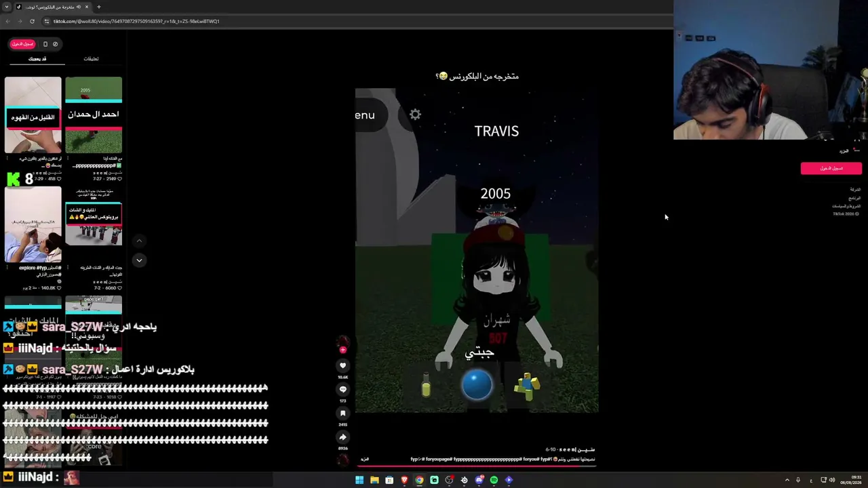Open the احمد ال حمدان video thumbnail
Image resolution: width=868 pixels, height=488 pixels.
[x=94, y=115]
